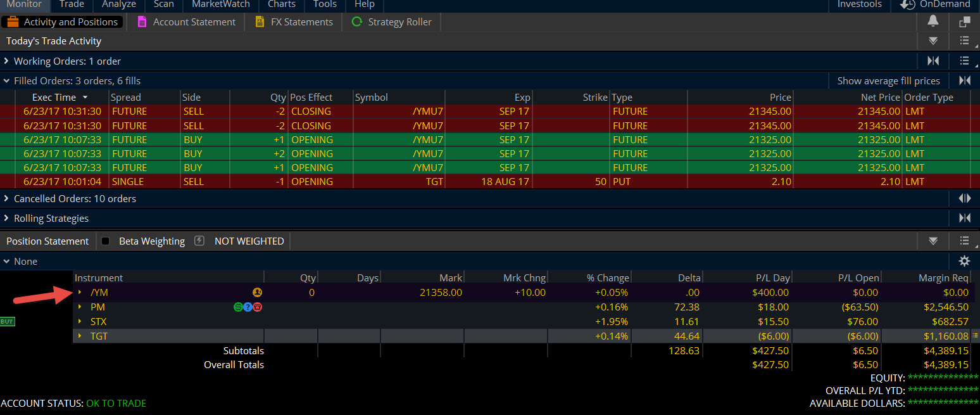Screen dimensions: 980x415
Task: Expand the Rolling Strategies section
Action: click(6, 218)
